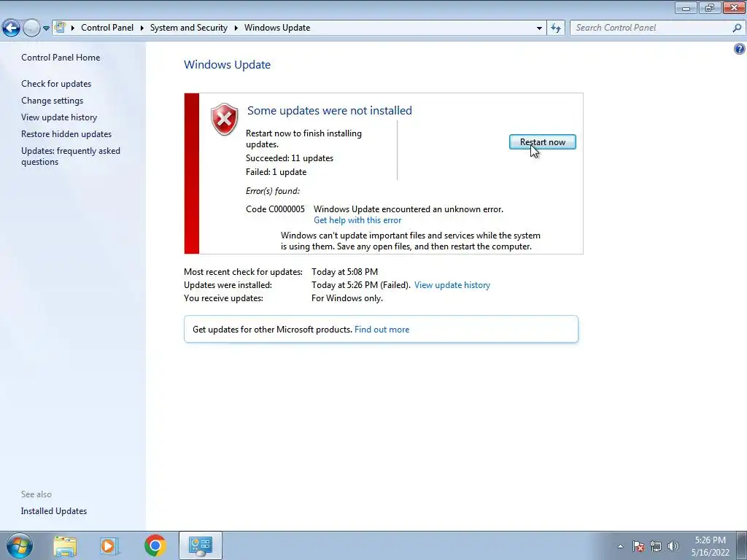Click the Succeeded: 11 updates text

click(290, 158)
